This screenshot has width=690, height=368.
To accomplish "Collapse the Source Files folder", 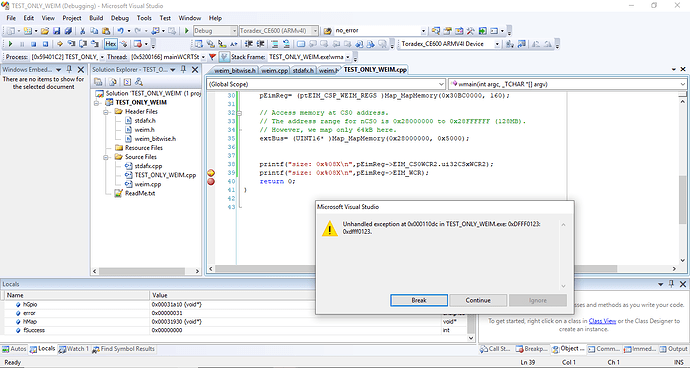I will (x=106, y=157).
